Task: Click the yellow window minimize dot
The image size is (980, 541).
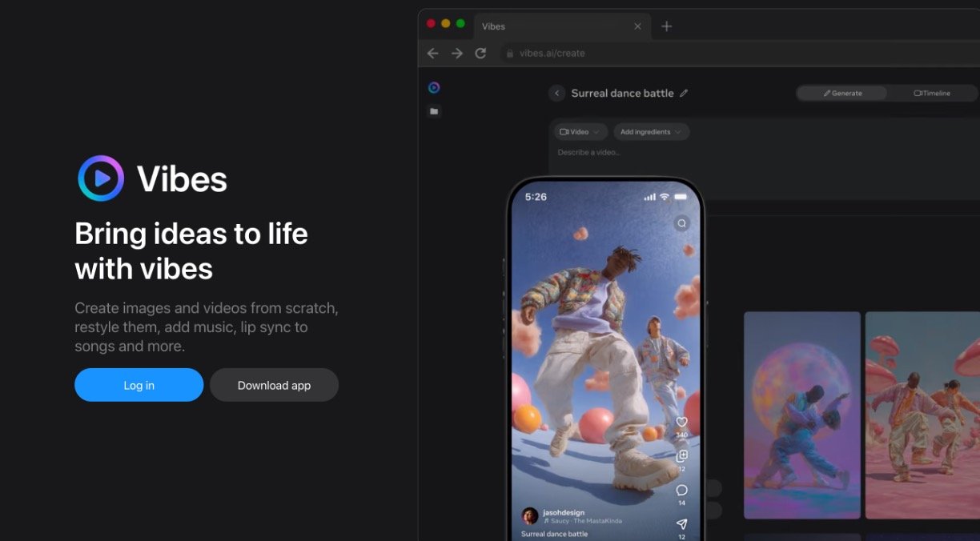Action: tap(446, 24)
